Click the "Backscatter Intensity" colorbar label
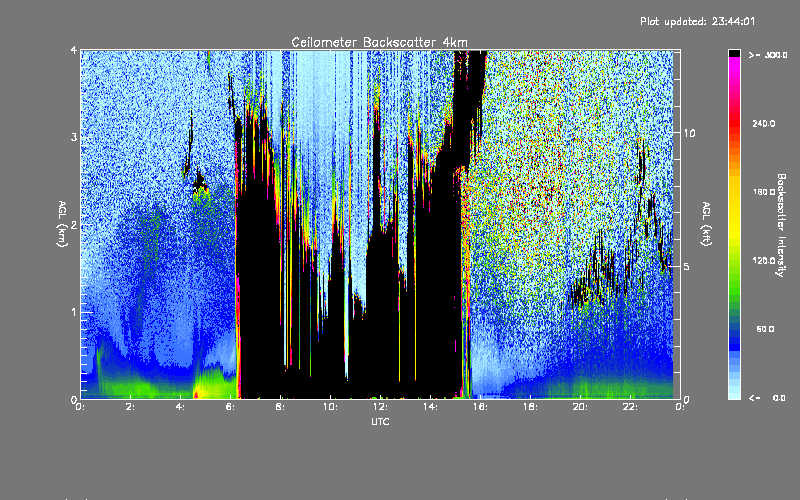Viewport: 800px width, 500px height. [781, 225]
